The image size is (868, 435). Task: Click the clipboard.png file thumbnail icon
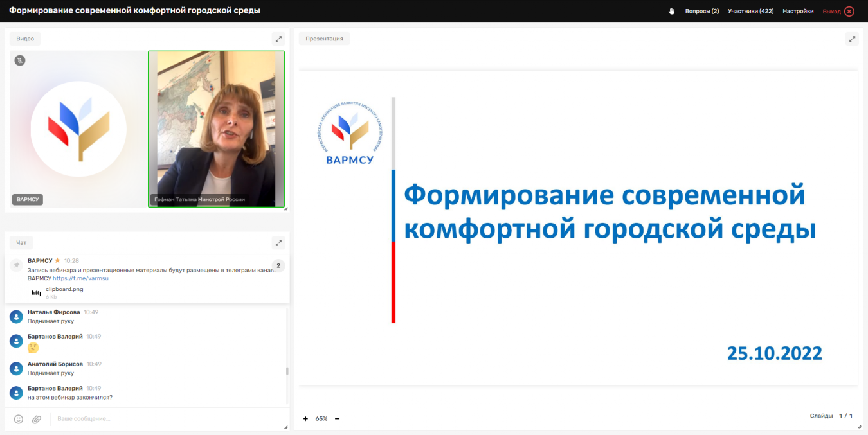pyautogui.click(x=36, y=292)
